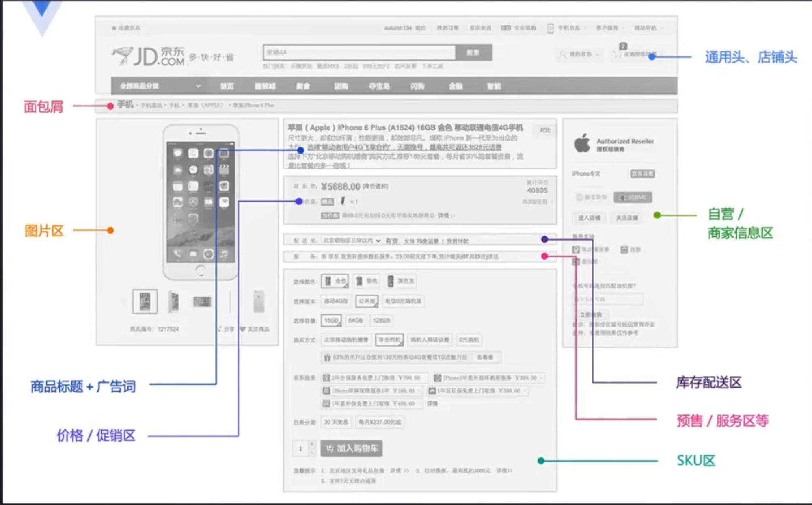Click the 降价通知 price alert link
The height and width of the screenshot is (505, 812).
[376, 186]
